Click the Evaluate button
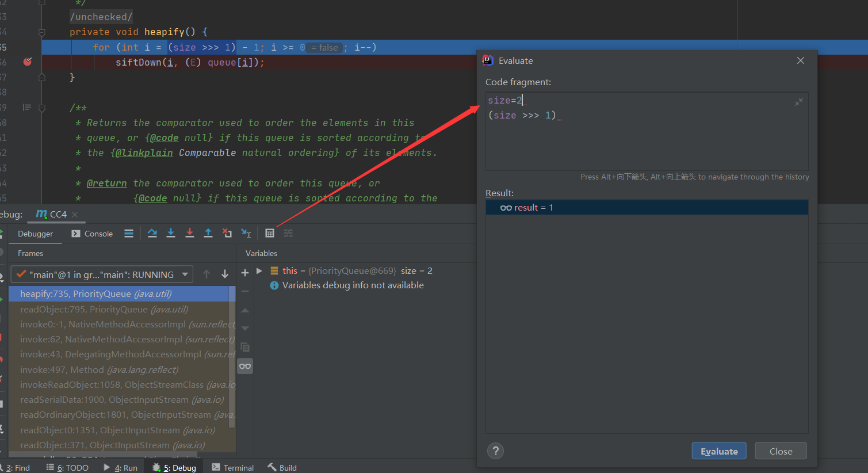The image size is (868, 473). click(x=719, y=451)
